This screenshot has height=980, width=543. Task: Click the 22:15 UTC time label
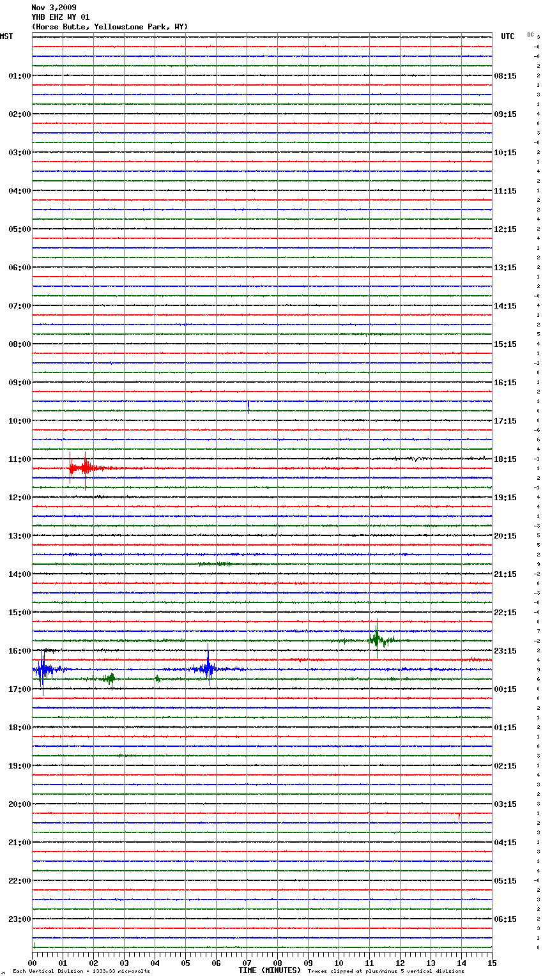[505, 613]
